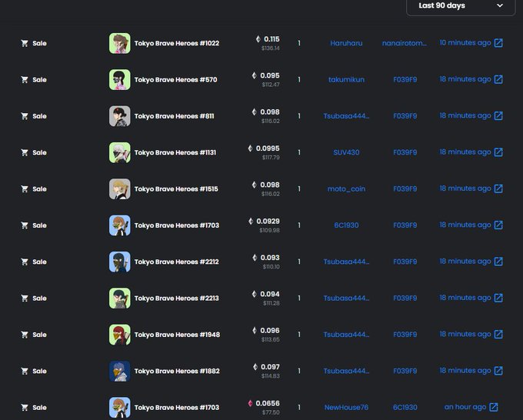Open seller 6C1930 in 0.0929 row

tap(346, 225)
